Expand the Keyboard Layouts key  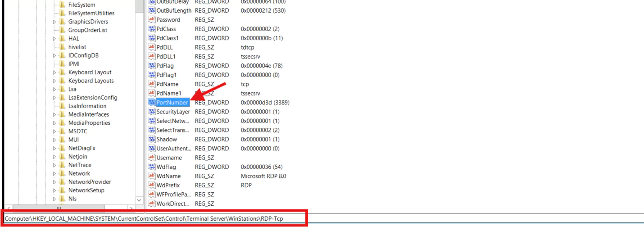(54, 81)
